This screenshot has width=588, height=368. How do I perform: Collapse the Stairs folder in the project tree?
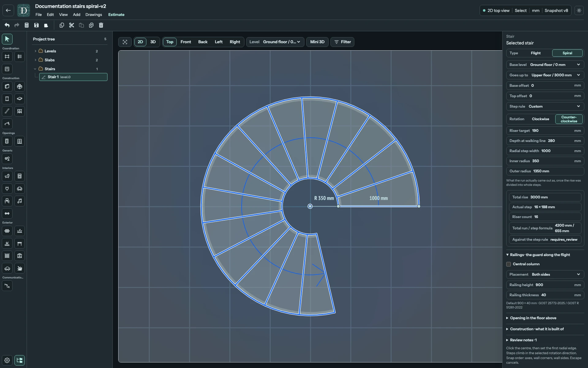click(x=35, y=69)
